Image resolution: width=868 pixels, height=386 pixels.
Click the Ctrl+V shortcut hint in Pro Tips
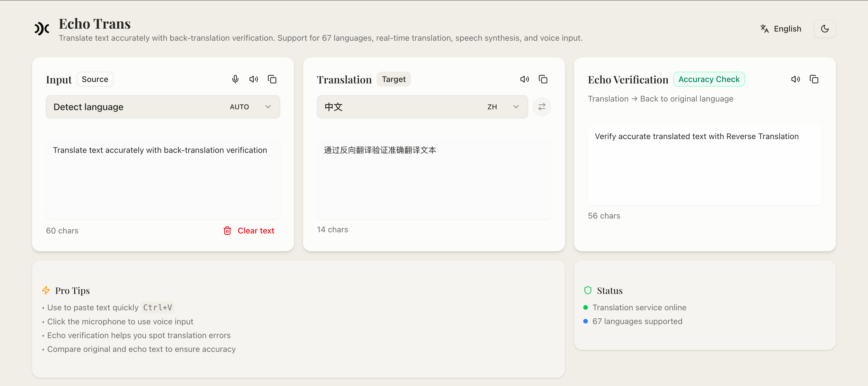pyautogui.click(x=157, y=307)
